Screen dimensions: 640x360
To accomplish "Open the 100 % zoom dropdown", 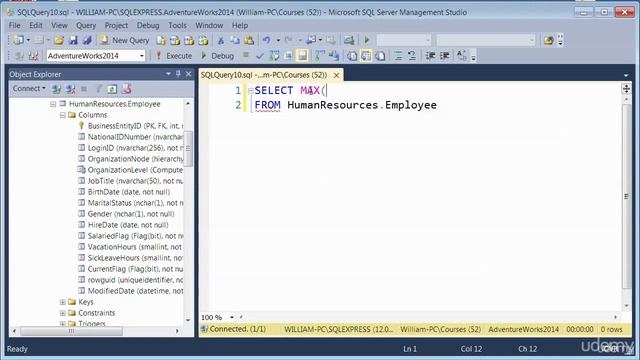I will (231, 317).
